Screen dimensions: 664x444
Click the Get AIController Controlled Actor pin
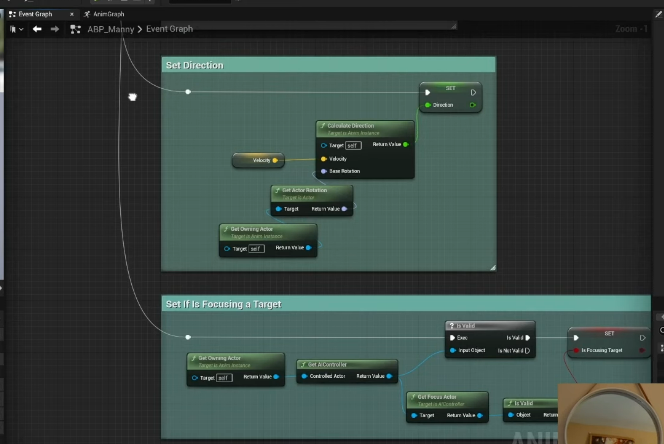pos(304,376)
